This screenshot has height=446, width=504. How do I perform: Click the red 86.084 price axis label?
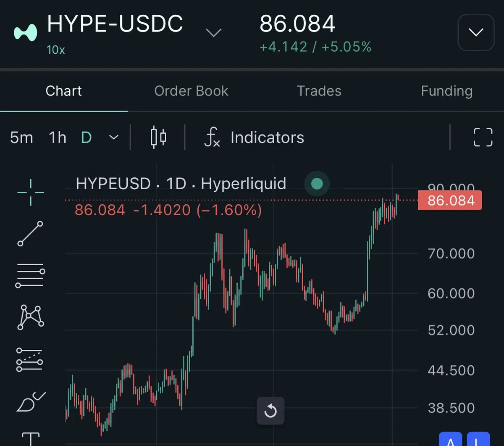point(450,201)
